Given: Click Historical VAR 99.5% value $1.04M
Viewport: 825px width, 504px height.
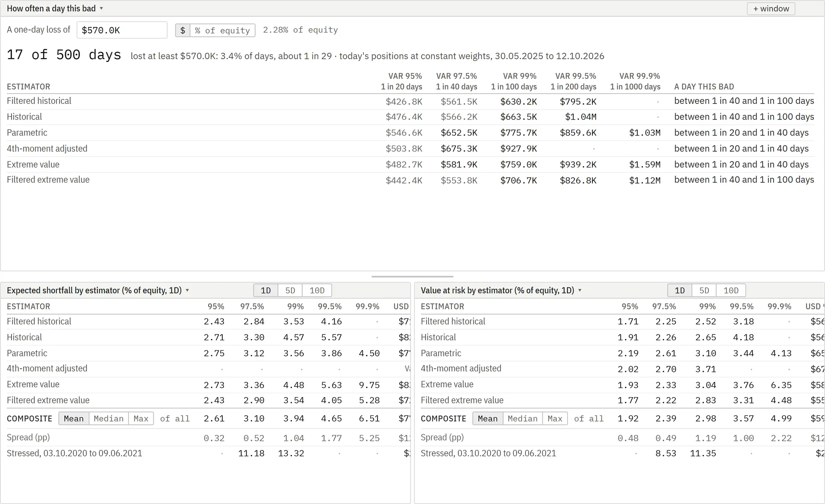Looking at the screenshot, I should tap(581, 117).
